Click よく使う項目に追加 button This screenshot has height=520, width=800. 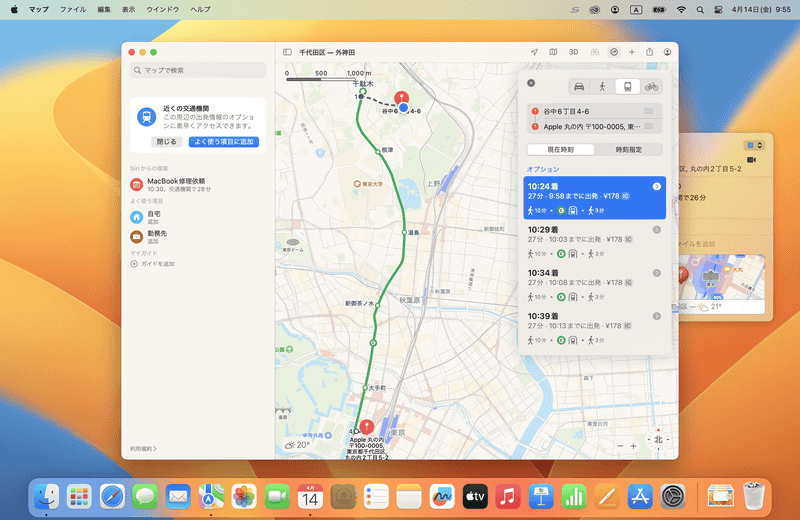pyautogui.click(x=224, y=142)
